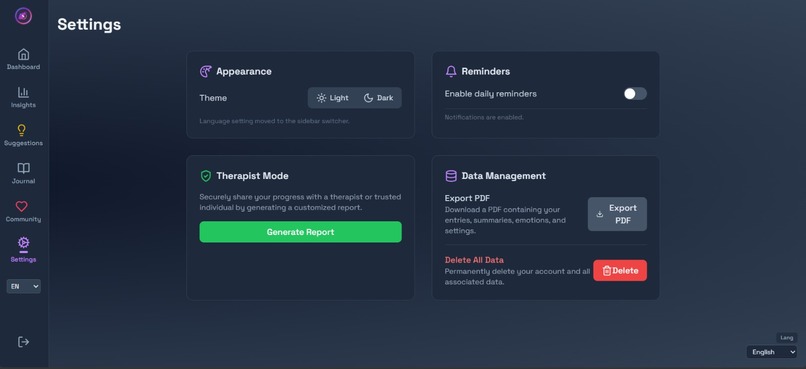The image size is (806, 369).
Task: Click 'Notifications are enabled.' note
Action: (484, 117)
